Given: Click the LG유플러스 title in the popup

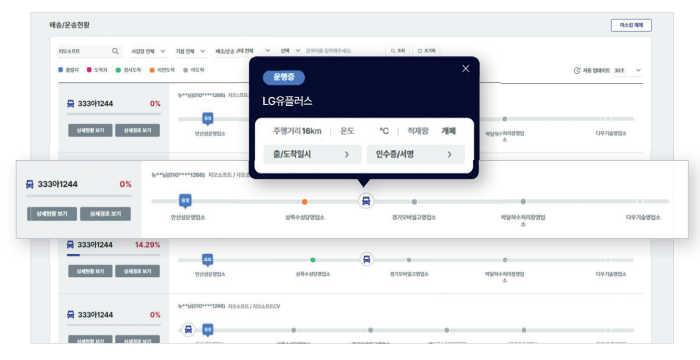Looking at the screenshot, I should point(287,101).
